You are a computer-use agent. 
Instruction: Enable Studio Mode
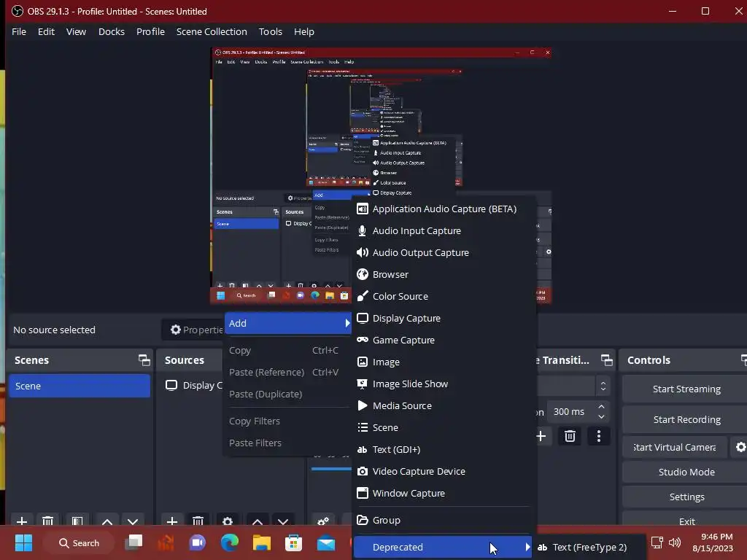(686, 472)
